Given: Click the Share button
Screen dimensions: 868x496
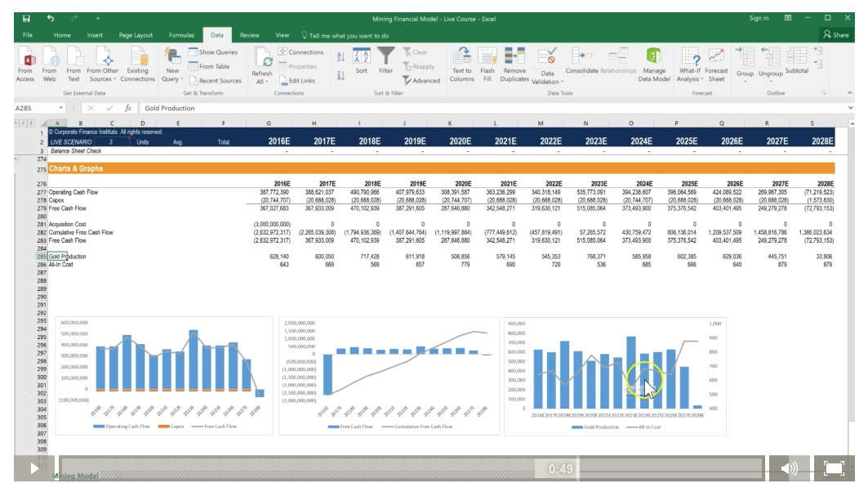Looking at the screenshot, I should pos(836,35).
